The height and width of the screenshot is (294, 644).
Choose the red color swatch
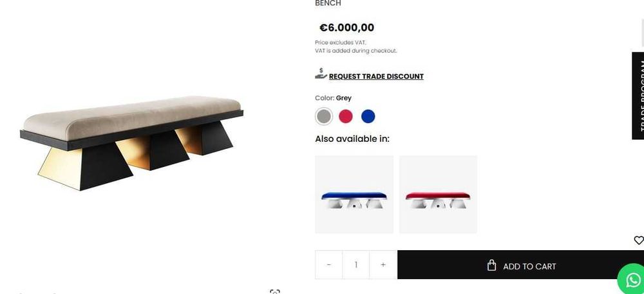point(346,116)
